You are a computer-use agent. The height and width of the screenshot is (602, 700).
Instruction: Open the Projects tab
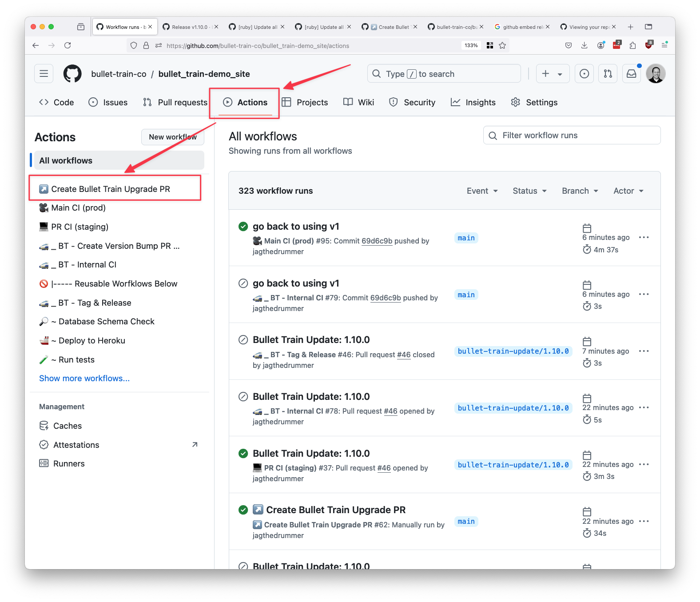(305, 102)
